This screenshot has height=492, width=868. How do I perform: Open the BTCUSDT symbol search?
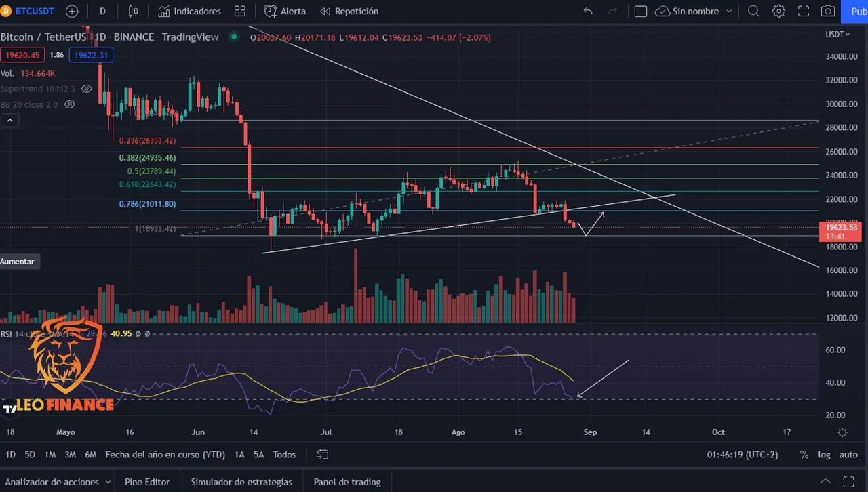tap(29, 12)
